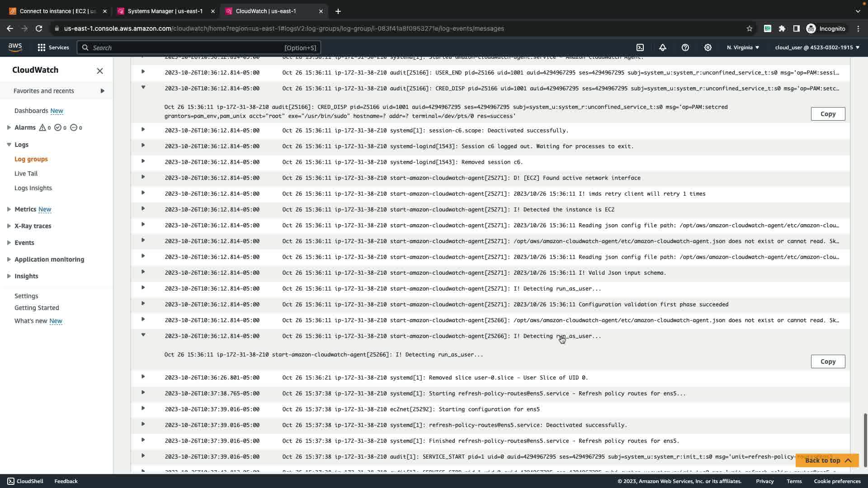The height and width of the screenshot is (488, 868).
Task: Collapse the expanded CRED_DISP log event
Action: point(143,87)
